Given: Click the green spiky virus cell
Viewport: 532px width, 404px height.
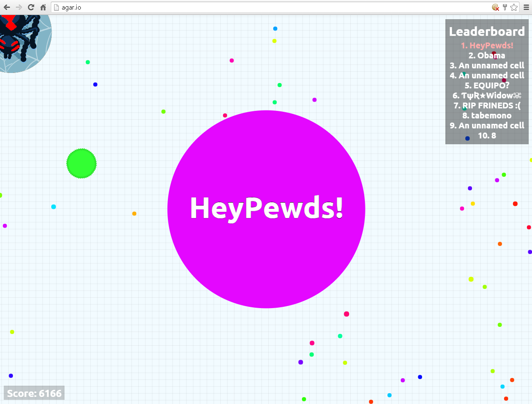Looking at the screenshot, I should click(82, 163).
